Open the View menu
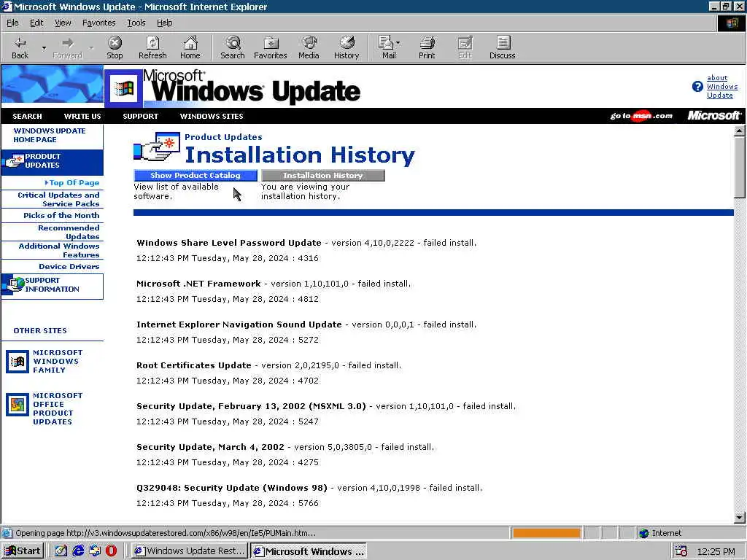 (x=63, y=23)
